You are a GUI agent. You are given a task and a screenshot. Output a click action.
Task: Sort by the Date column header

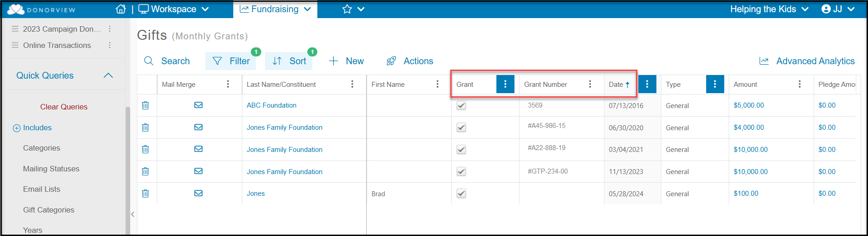[x=618, y=85]
